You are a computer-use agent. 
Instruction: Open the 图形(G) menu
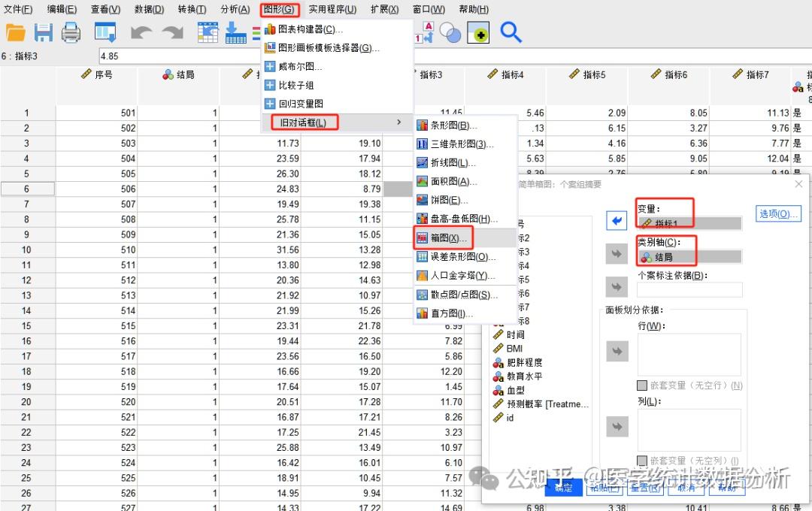[x=278, y=10]
